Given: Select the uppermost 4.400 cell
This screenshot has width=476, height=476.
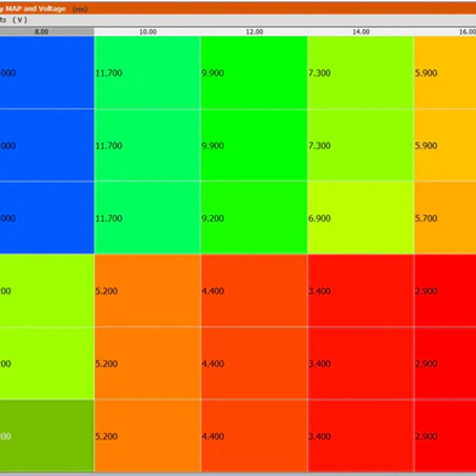Looking at the screenshot, I should pyautogui.click(x=254, y=291).
